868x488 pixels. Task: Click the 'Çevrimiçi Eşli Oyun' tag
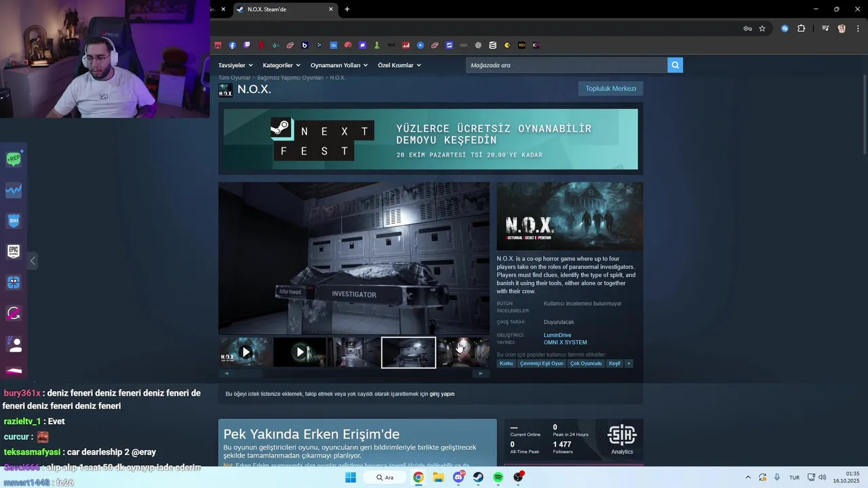541,363
